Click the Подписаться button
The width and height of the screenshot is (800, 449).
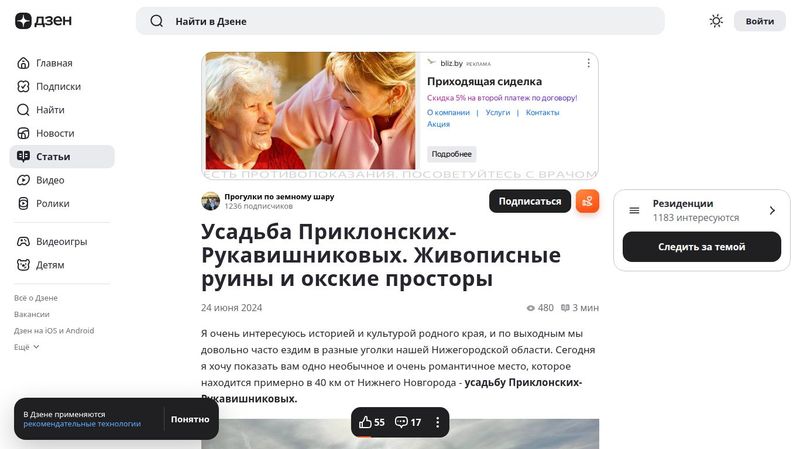click(x=530, y=201)
